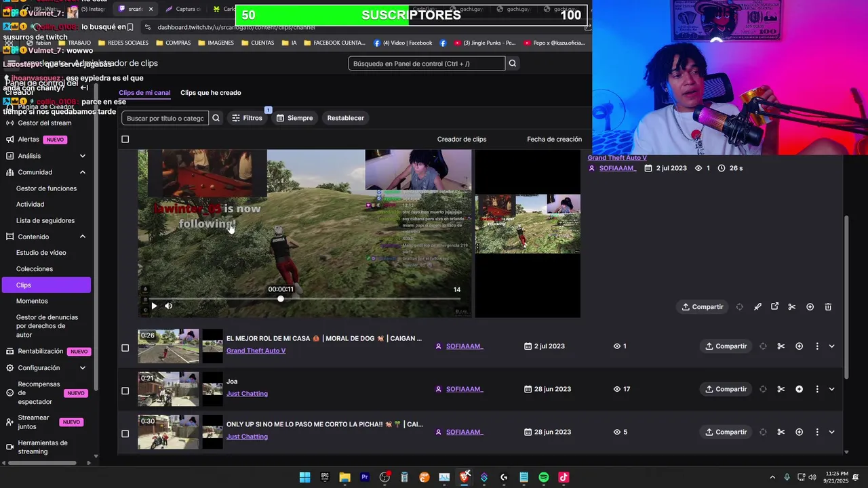
Task: Select Clips in the sidebar menu
Action: (x=45, y=285)
